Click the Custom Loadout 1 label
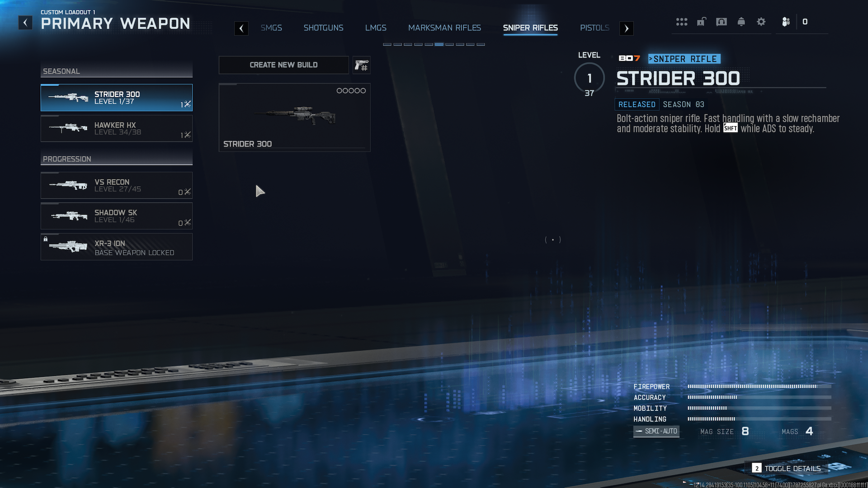Image resolution: width=868 pixels, height=488 pixels. click(68, 12)
